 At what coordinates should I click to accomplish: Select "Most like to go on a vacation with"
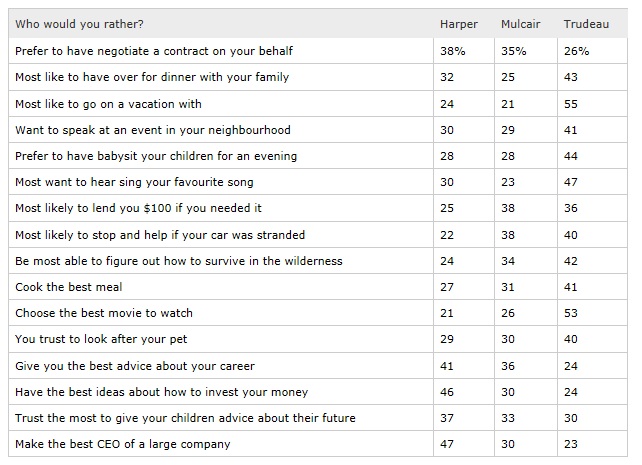(x=108, y=103)
